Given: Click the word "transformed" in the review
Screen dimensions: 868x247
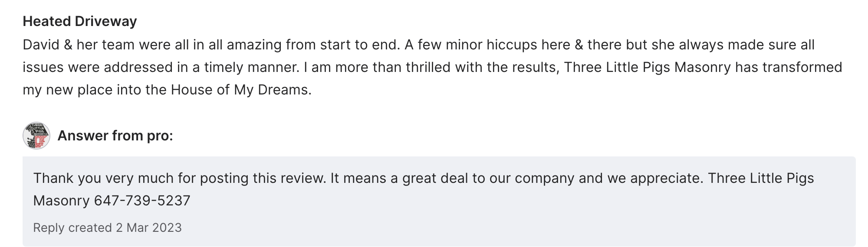Looking at the screenshot, I should coord(802,67).
